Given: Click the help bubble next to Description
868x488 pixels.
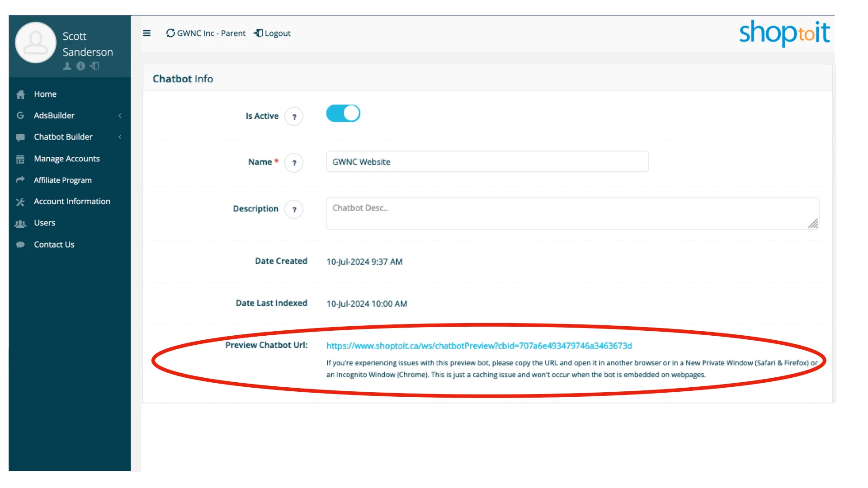Looking at the screenshot, I should (294, 209).
